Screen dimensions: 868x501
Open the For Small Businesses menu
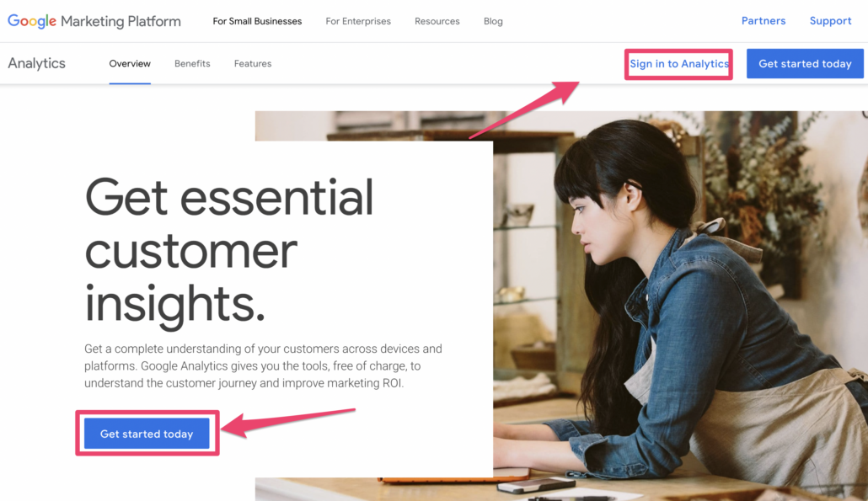click(257, 21)
